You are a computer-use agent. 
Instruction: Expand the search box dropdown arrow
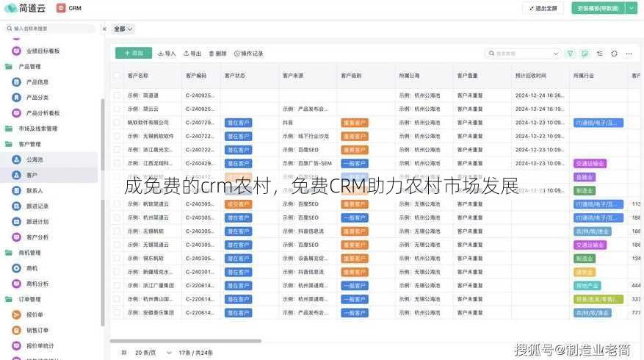pyautogui.click(x=556, y=54)
